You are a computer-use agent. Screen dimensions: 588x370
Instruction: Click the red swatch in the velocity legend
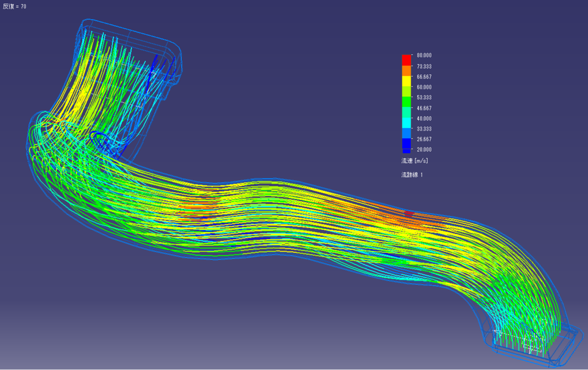point(406,60)
